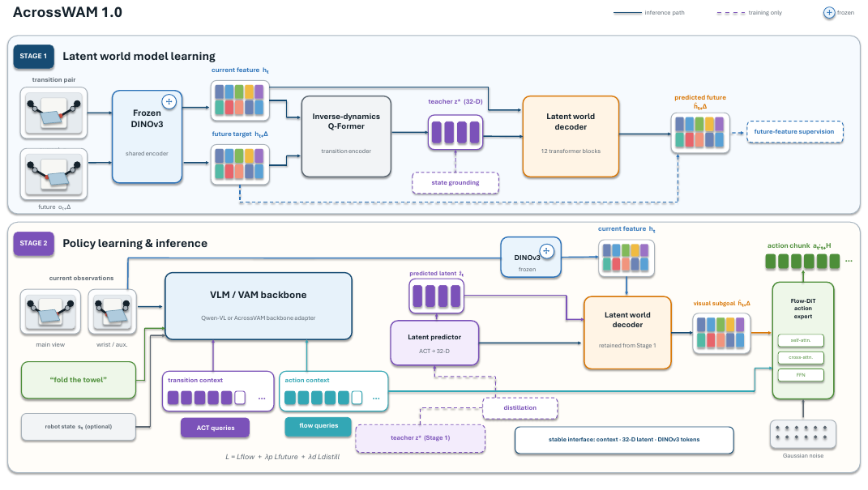Screen dimensions: 868x490
Task: Click the plus icon on Stage 2 DINOv3 box
Action: click(546, 251)
